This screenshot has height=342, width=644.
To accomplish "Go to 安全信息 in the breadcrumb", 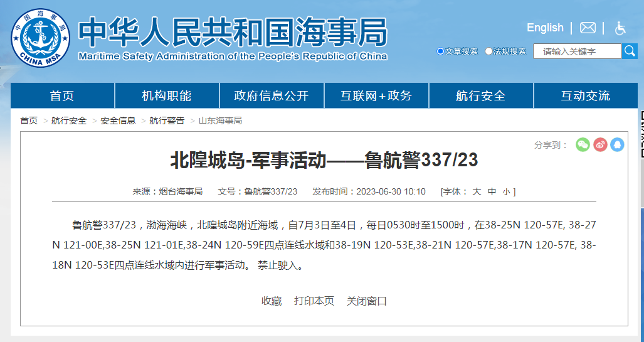I will pyautogui.click(x=118, y=120).
